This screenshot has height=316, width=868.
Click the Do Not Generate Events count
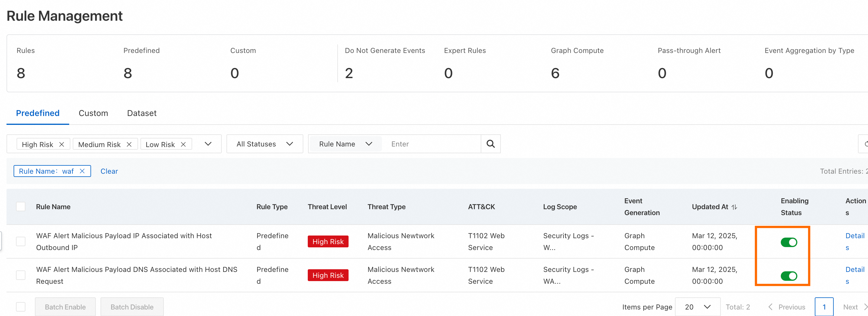click(349, 73)
